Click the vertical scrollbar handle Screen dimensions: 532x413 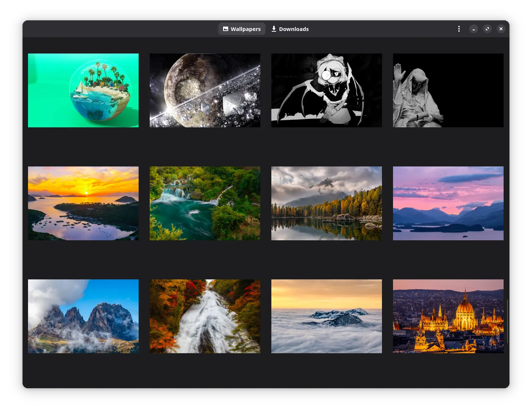coord(508,321)
